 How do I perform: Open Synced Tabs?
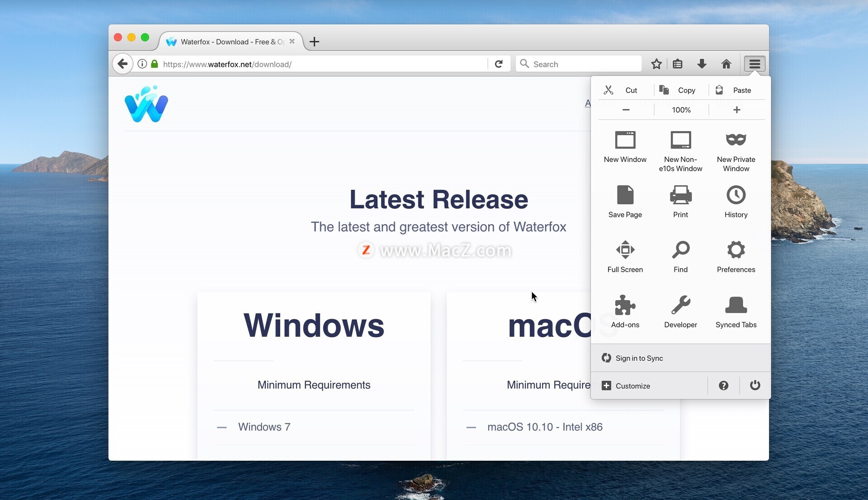(736, 312)
